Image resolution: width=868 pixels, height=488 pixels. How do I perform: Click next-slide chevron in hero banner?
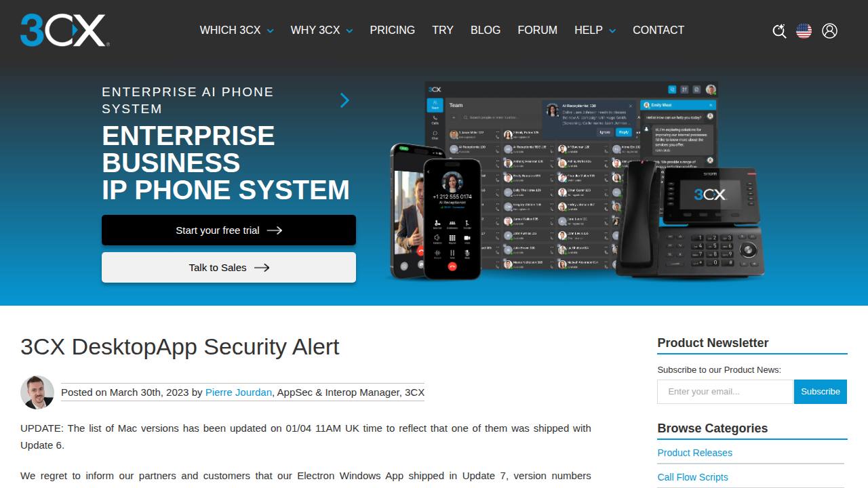coord(344,100)
